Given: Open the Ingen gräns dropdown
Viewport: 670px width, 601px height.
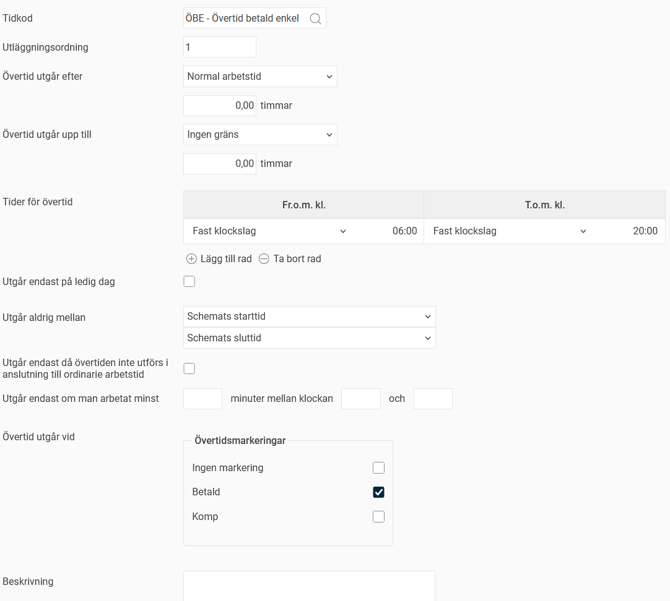Looking at the screenshot, I should [x=260, y=135].
